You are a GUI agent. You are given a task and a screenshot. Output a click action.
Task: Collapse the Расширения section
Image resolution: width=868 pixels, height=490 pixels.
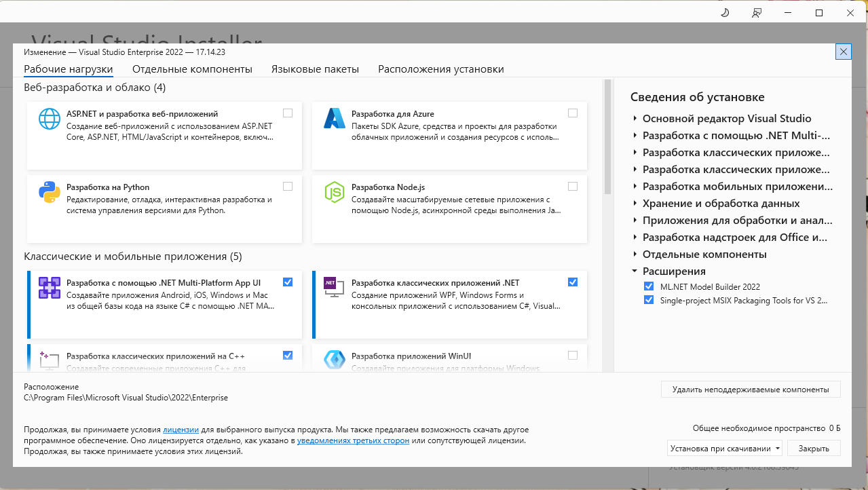[x=635, y=271]
